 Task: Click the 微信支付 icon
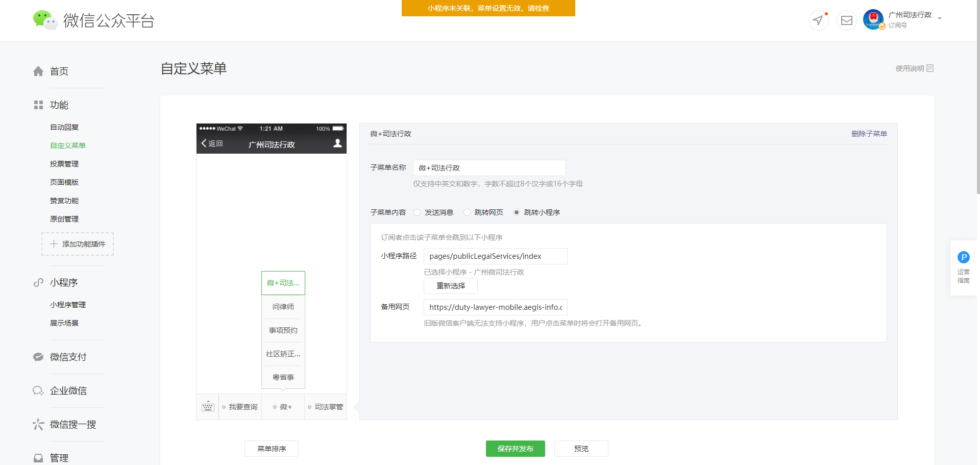[38, 357]
